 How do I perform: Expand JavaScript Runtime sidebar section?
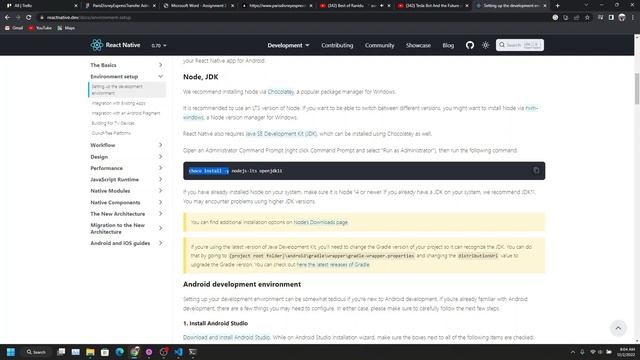tap(127, 179)
